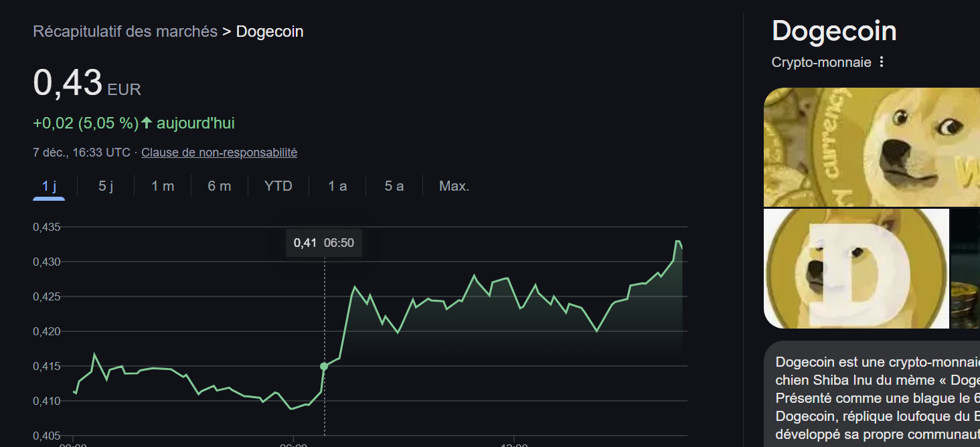This screenshot has width=980, height=447.
Task: Open the top Doge coin image thumbnail
Action: click(x=872, y=147)
